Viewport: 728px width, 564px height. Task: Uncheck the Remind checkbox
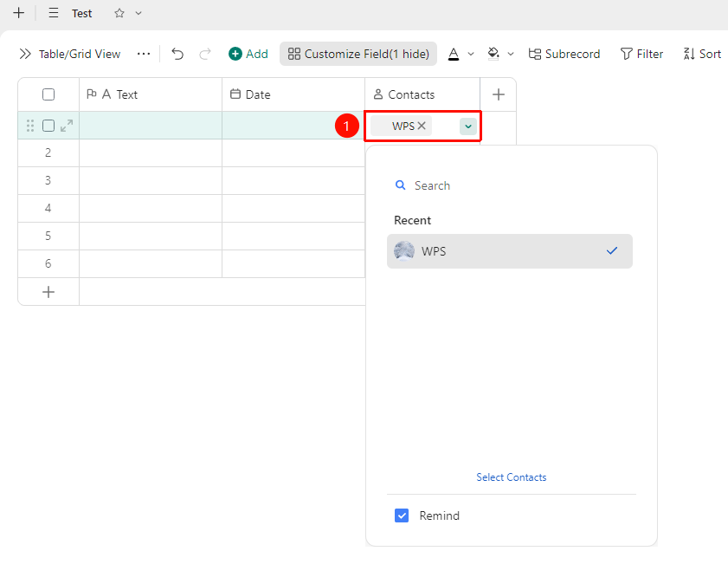(402, 515)
